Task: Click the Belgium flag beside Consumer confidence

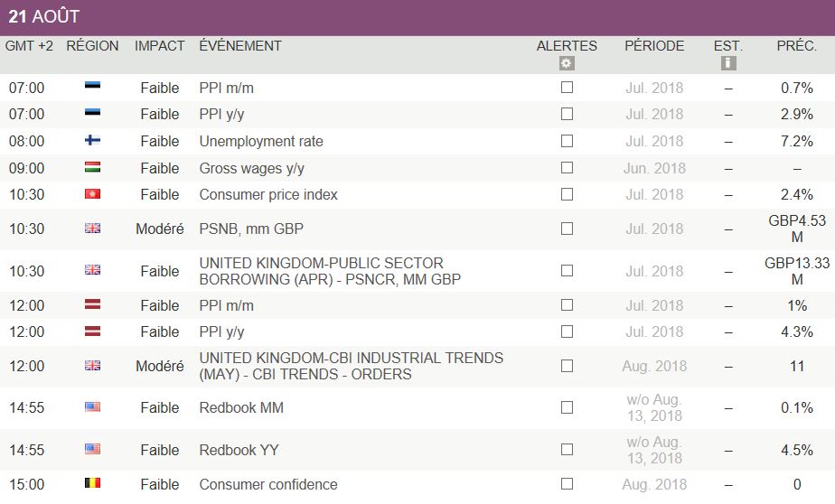Action: tap(92, 484)
